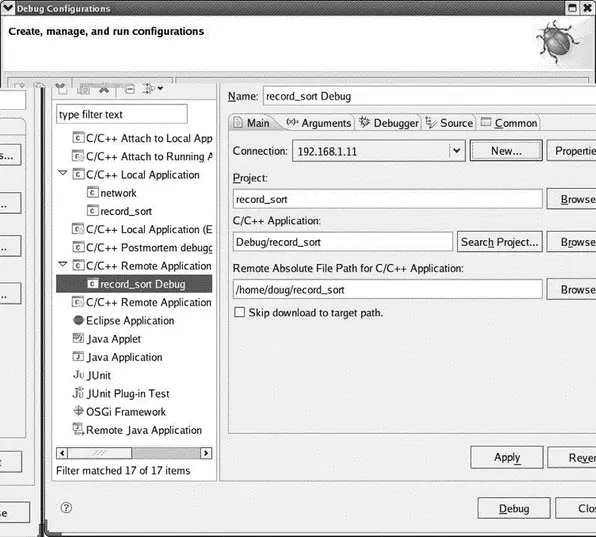The width and height of the screenshot is (596, 537).
Task: Select record_sort Debug configuration
Action: click(x=134, y=284)
